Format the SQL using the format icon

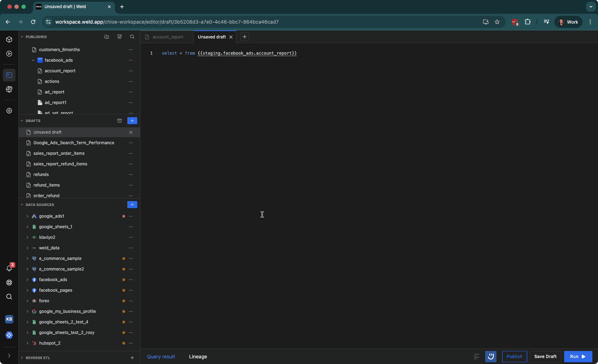[476, 357]
